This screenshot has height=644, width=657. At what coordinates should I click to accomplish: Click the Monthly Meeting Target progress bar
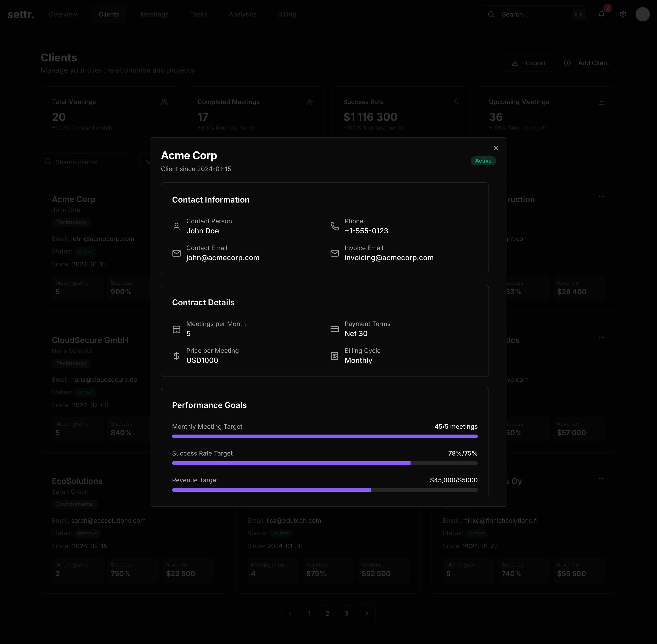click(x=325, y=436)
